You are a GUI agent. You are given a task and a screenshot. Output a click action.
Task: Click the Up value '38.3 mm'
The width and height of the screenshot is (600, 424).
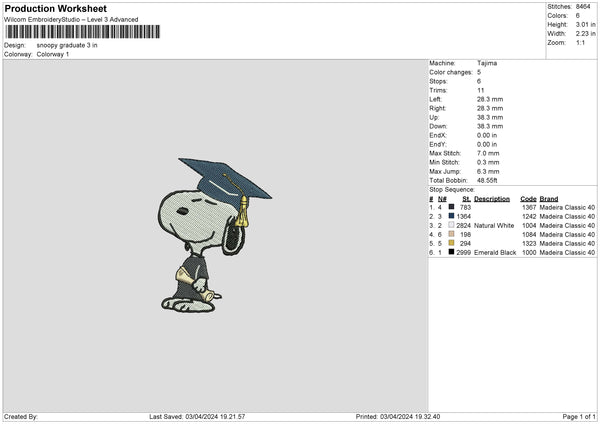click(x=490, y=117)
